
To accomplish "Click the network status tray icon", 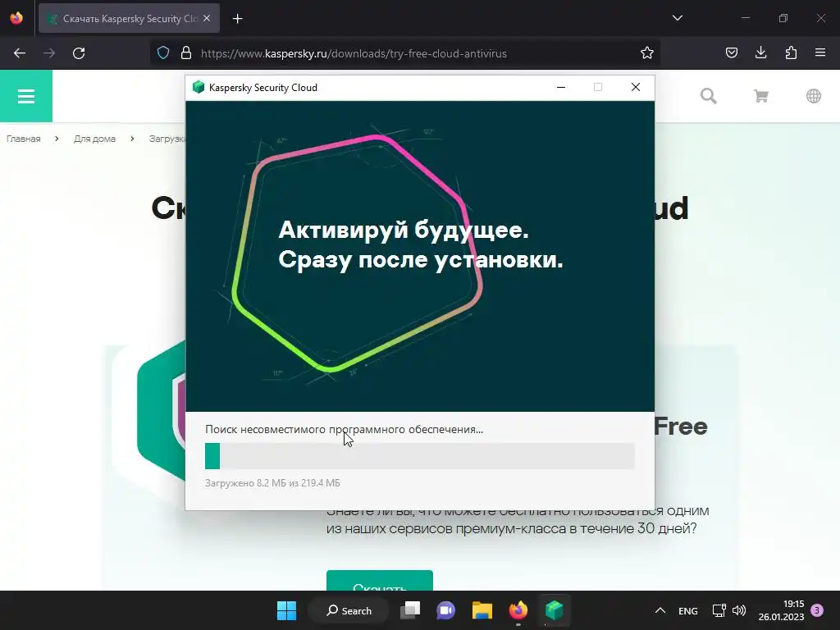I will point(719,610).
